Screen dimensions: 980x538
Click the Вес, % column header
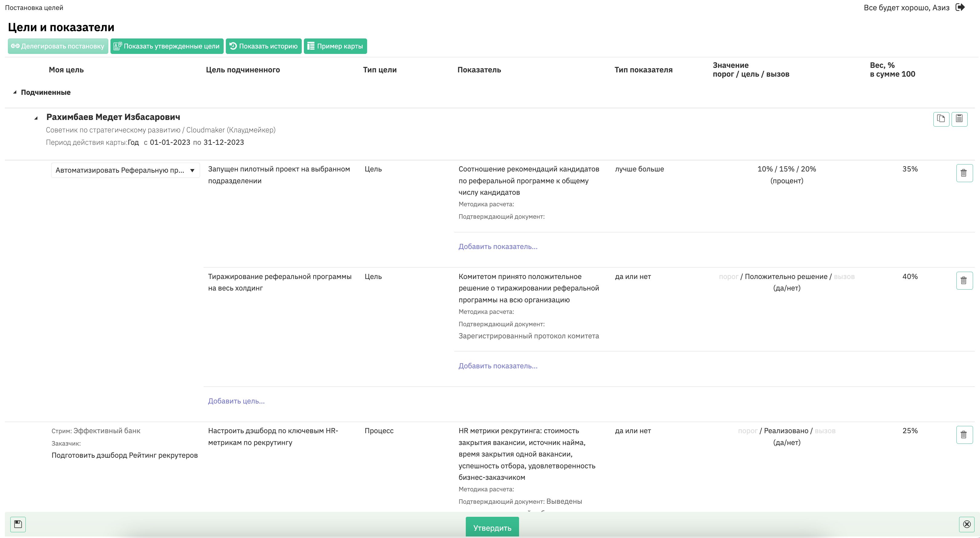point(892,69)
